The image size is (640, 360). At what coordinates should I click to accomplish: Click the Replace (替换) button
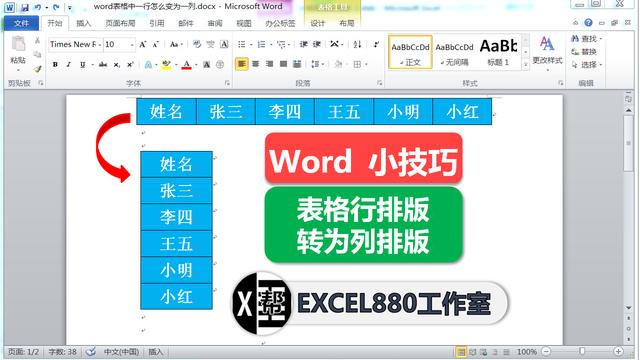point(584,51)
